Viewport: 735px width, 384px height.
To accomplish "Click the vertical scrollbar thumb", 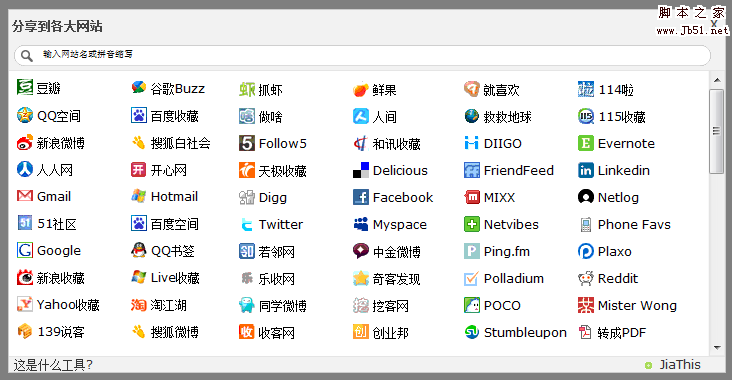I will 717,131.
